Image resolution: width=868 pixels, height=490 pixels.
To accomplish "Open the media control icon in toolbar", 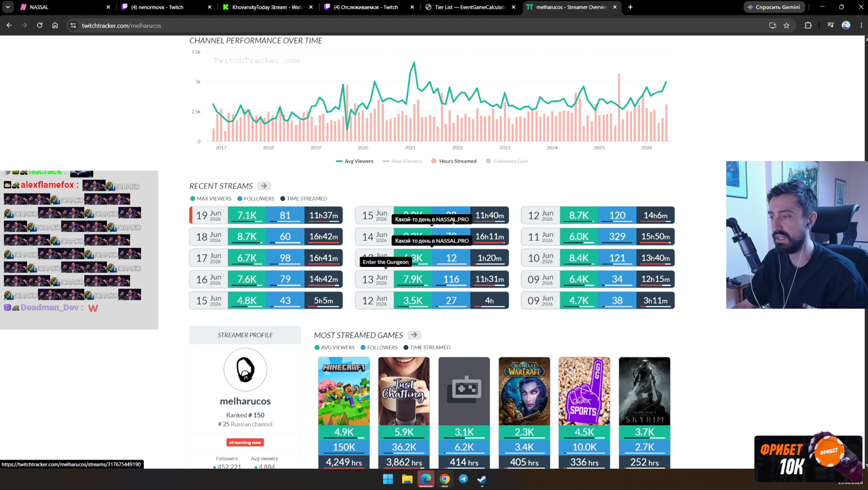I will (831, 25).
